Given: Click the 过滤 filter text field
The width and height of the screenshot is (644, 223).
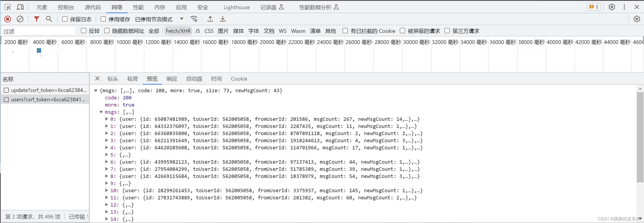Looking at the screenshot, I should (38, 31).
